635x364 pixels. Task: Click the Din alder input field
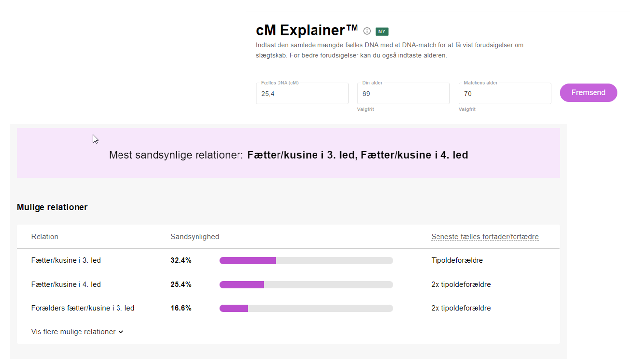click(x=403, y=94)
